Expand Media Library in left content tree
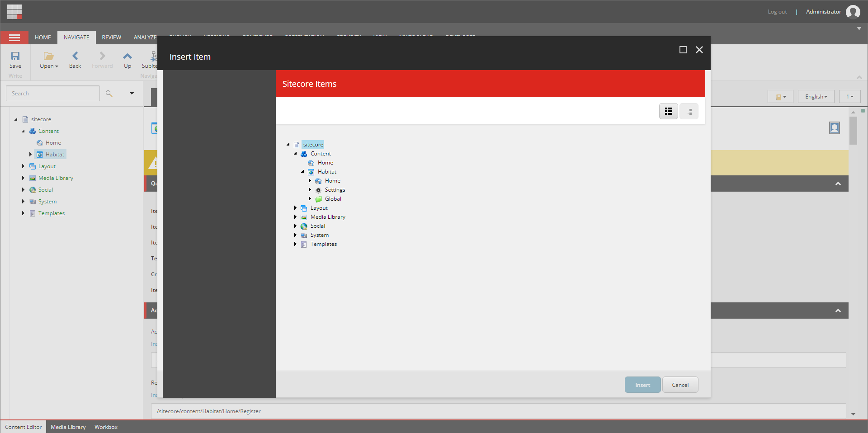This screenshot has width=868, height=433. 23,178
